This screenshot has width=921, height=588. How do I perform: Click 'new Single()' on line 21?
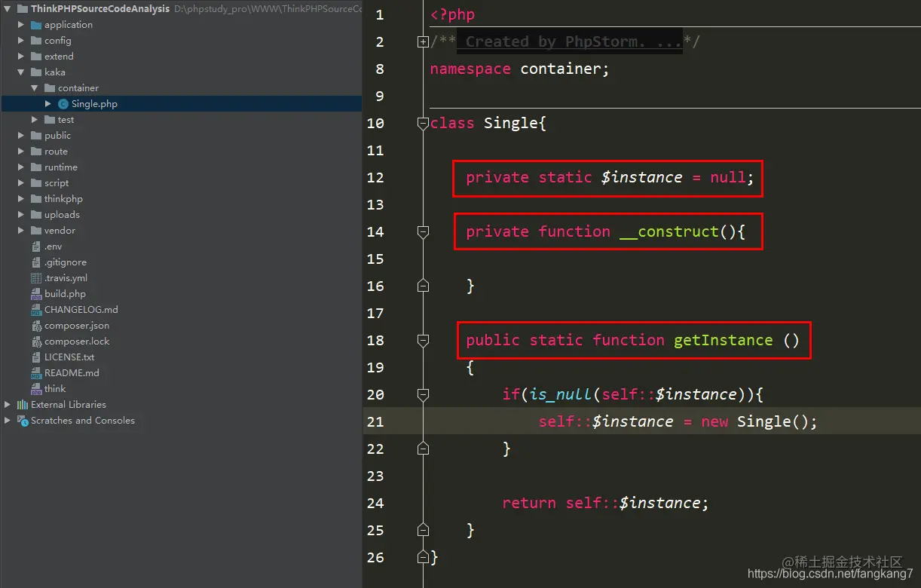[x=754, y=422]
